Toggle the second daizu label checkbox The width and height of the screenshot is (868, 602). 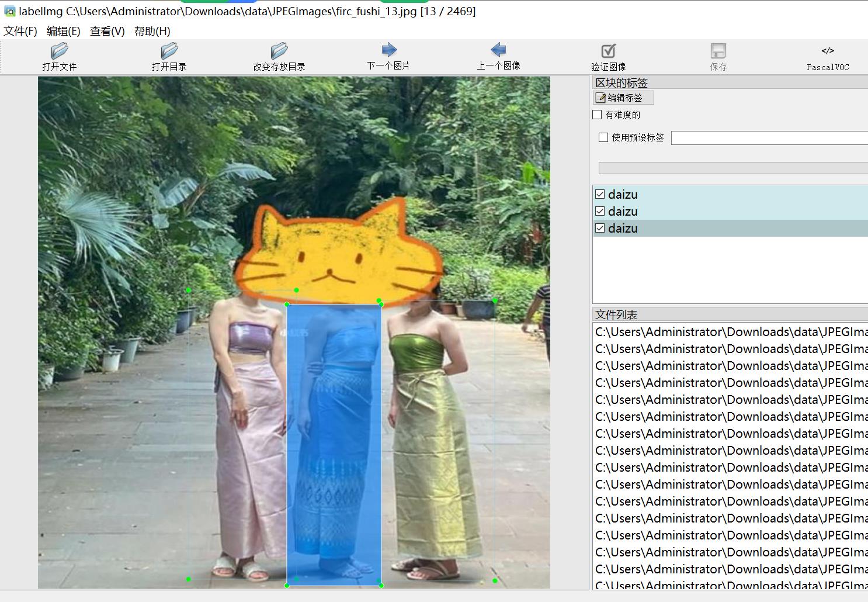(600, 211)
